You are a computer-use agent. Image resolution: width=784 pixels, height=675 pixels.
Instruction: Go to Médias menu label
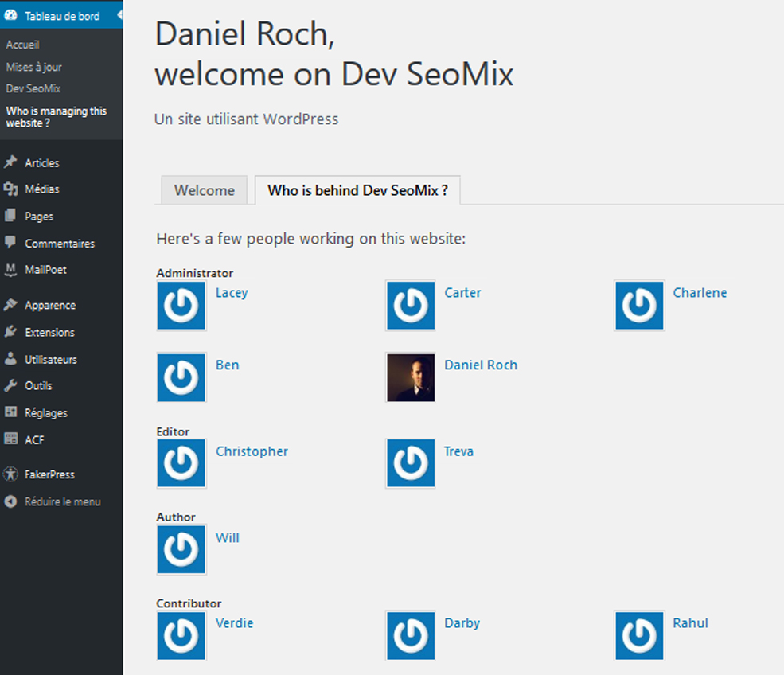point(42,189)
